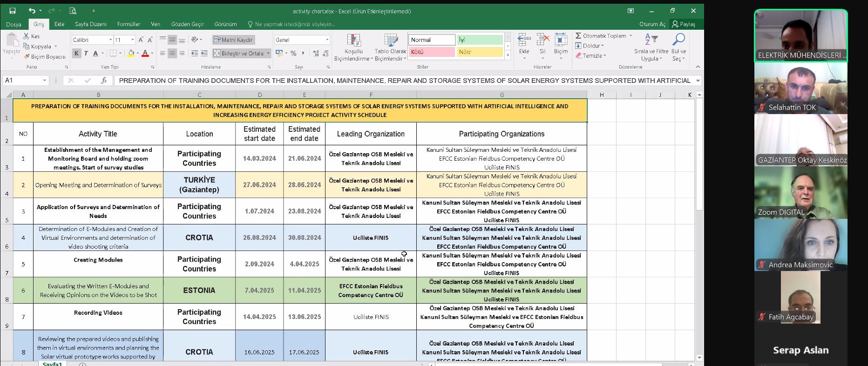This screenshot has width=868, height=366.
Task: Toggle Metni Kaydır text wrapping
Action: 233,40
